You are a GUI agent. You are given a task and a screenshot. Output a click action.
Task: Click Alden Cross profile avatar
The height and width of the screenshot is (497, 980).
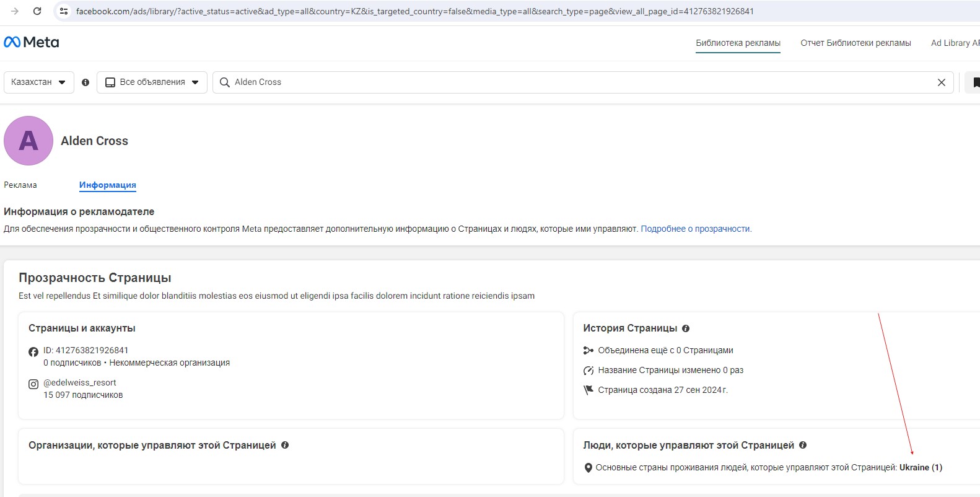coord(28,141)
